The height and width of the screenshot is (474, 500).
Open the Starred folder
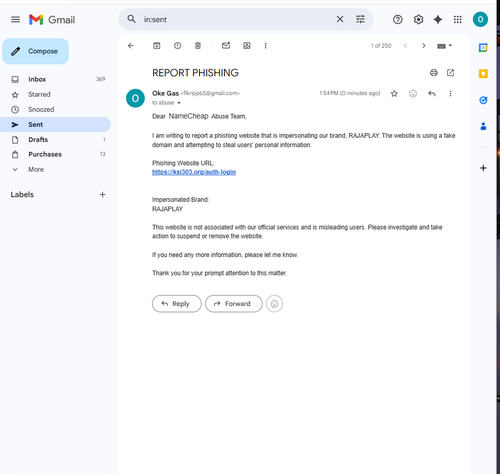55,94
